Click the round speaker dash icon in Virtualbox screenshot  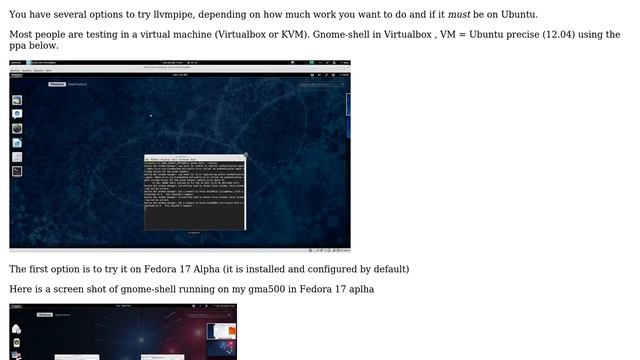17,128
